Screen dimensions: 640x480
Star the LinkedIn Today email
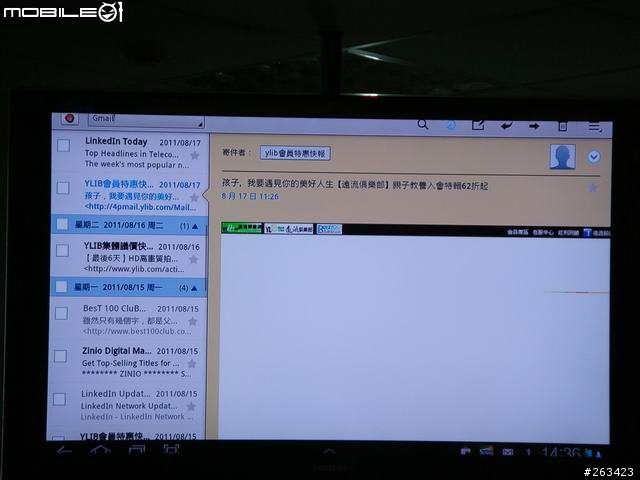pyautogui.click(x=195, y=156)
